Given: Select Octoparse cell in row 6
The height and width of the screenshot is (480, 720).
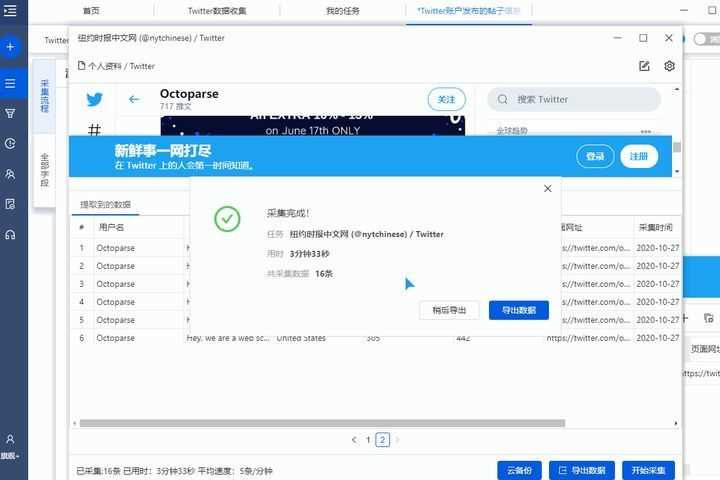Looking at the screenshot, I should point(116,338).
